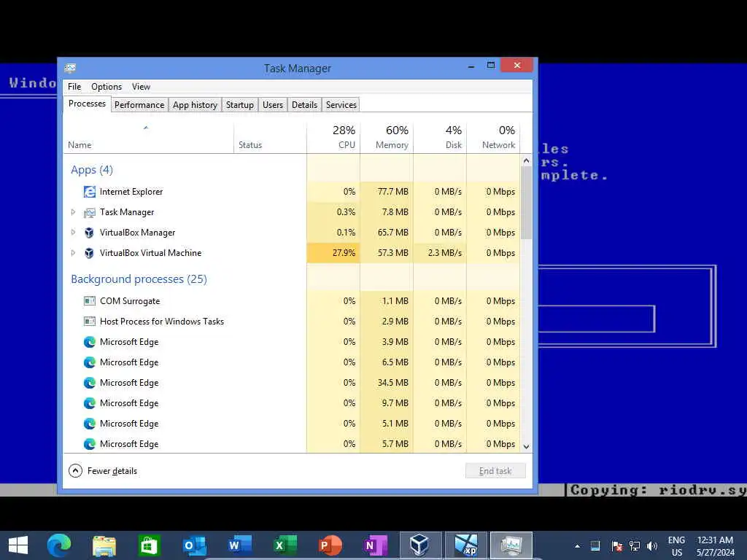Viewport: 747px width, 560px height.
Task: Select the Processes tab
Action: click(88, 104)
